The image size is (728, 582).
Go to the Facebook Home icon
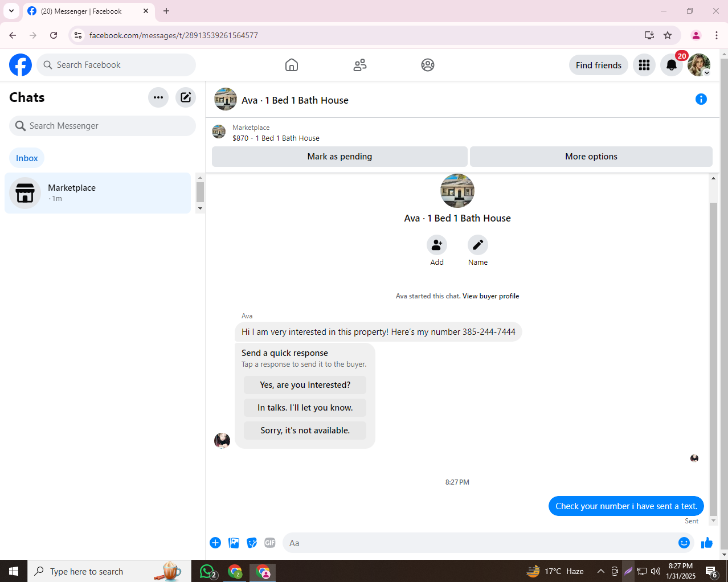292,65
